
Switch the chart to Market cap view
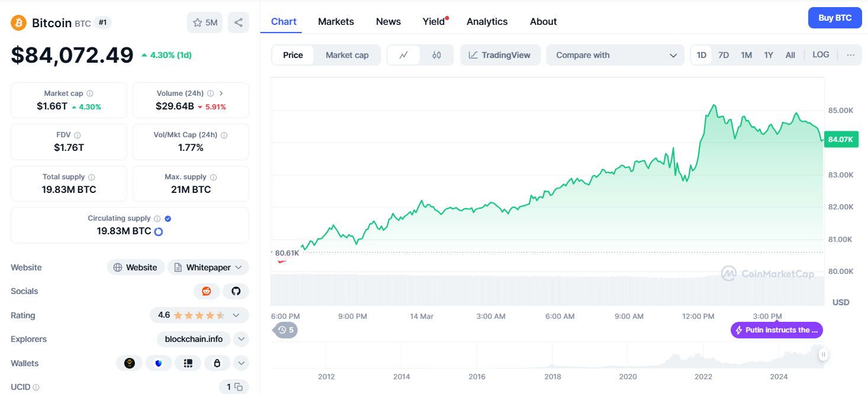(347, 55)
